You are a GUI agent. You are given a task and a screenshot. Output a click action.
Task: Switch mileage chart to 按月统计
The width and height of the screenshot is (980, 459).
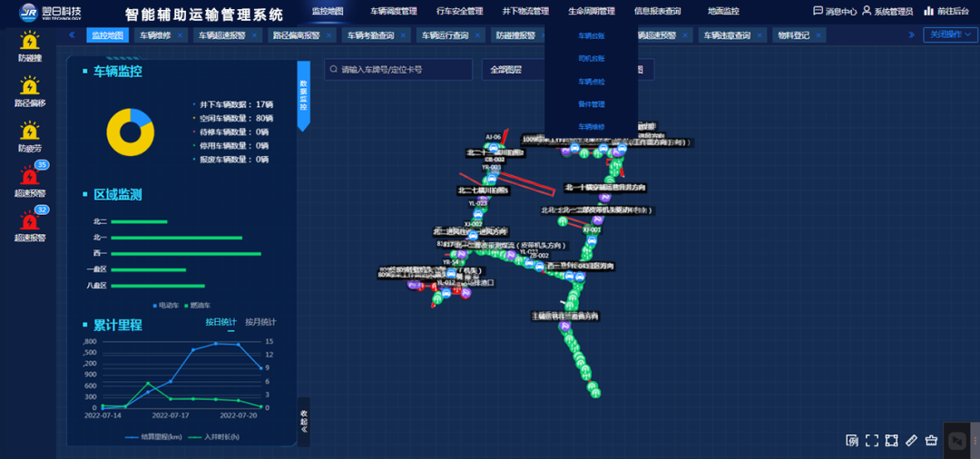coord(260,322)
